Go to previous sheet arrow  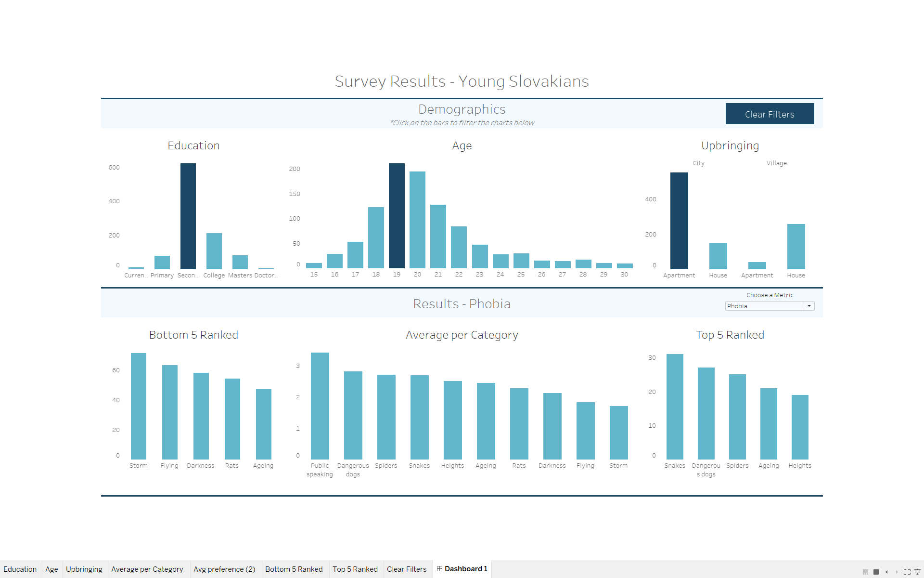tap(886, 572)
